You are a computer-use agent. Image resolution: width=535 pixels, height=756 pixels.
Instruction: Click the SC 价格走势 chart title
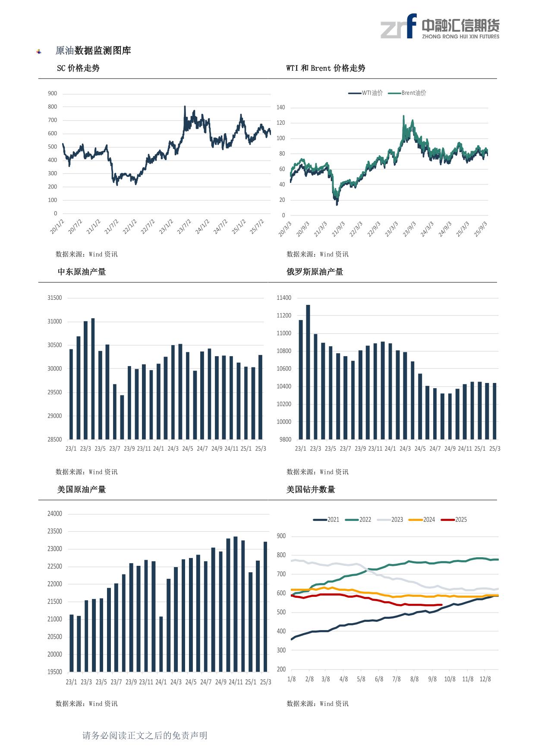point(78,68)
